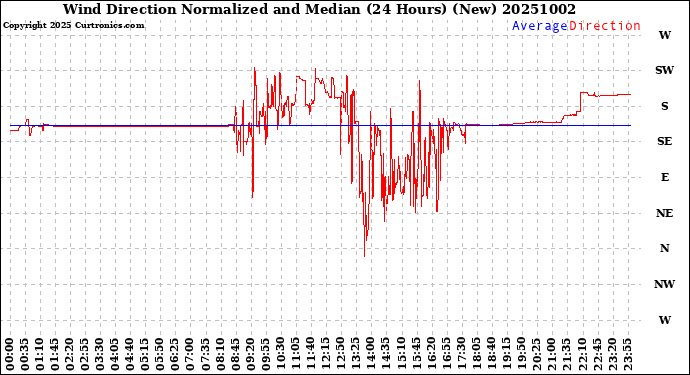Click the "02:55" time axis label
690x375 pixels.
coord(85,354)
